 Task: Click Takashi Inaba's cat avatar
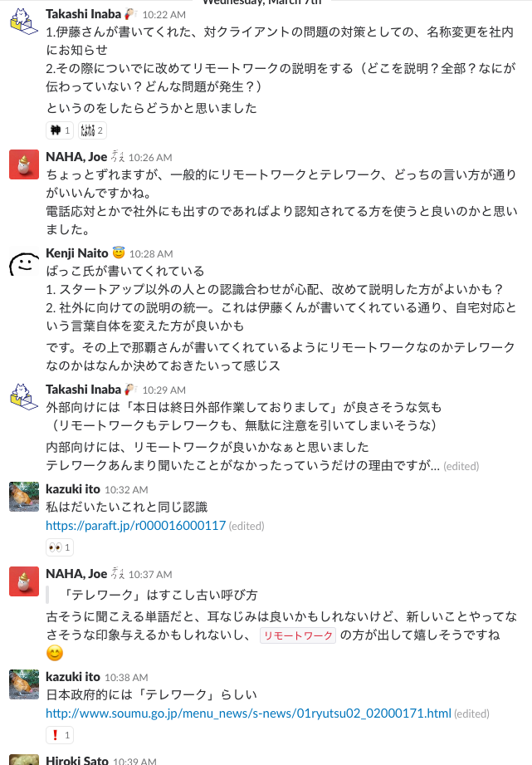coord(24,22)
